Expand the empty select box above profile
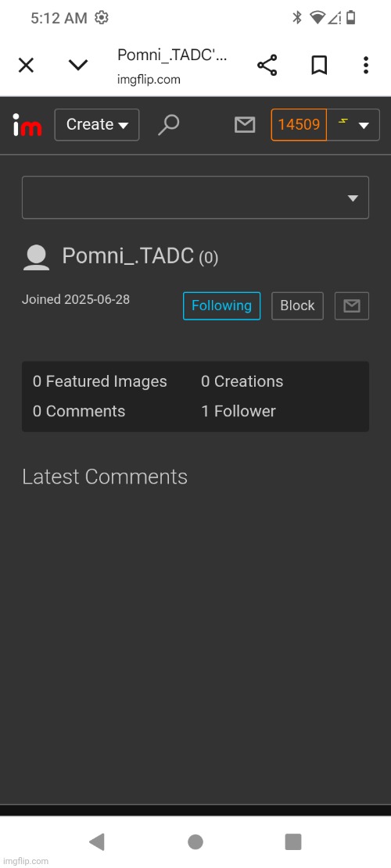Image resolution: width=391 pixels, height=868 pixels. [195, 198]
